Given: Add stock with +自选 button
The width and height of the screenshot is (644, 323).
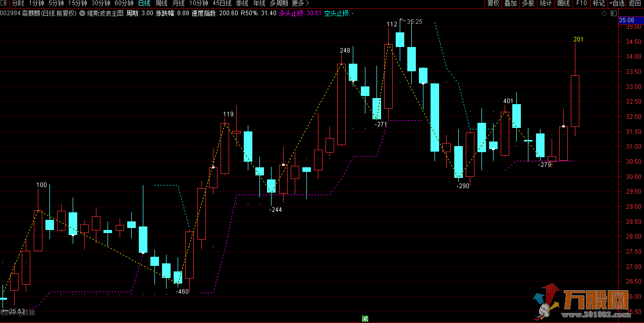Looking at the screenshot, I should point(616,4).
